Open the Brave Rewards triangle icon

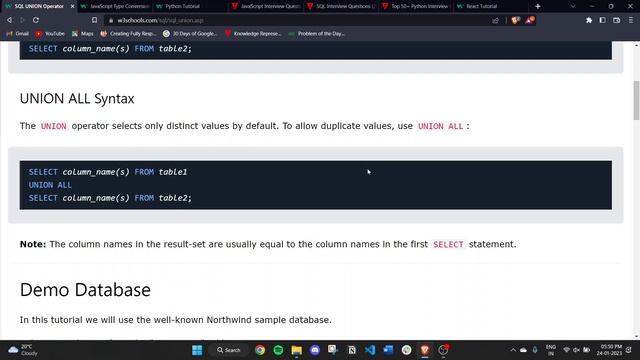pos(530,20)
